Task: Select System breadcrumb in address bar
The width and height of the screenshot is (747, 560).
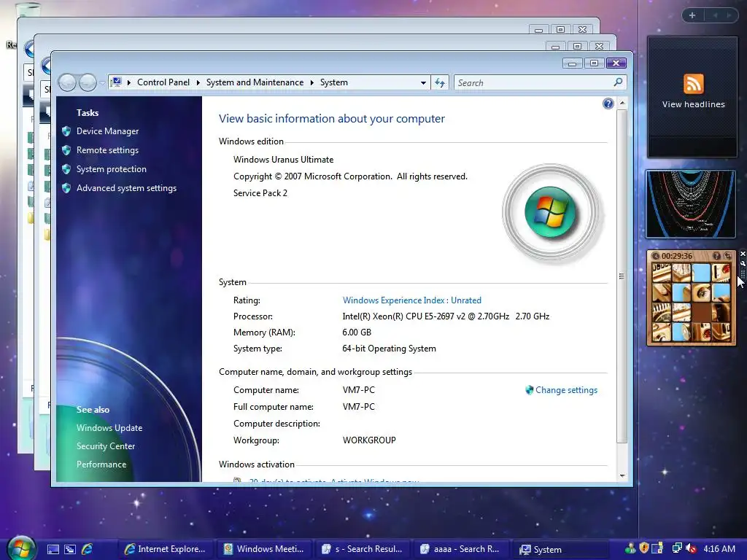Action: click(x=334, y=82)
